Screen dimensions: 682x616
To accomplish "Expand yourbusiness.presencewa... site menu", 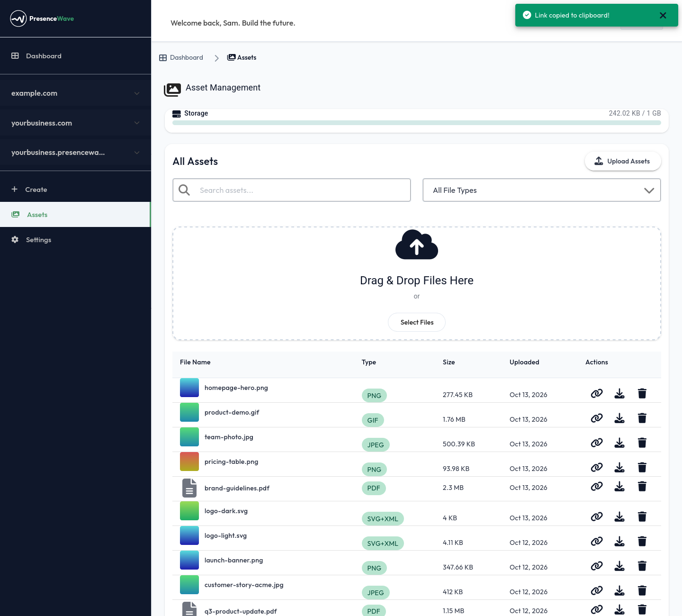I will click(x=76, y=153).
